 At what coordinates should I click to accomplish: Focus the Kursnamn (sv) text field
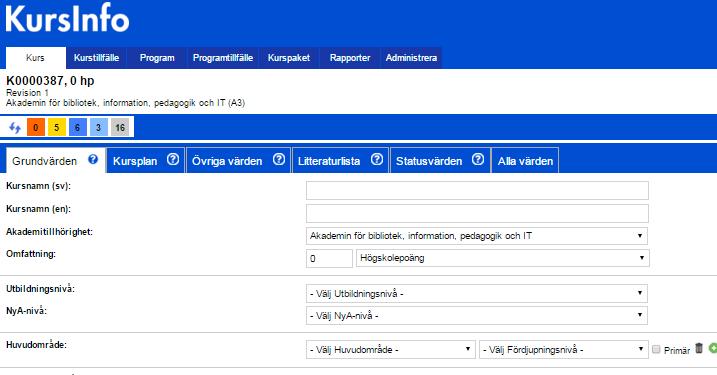477,190
